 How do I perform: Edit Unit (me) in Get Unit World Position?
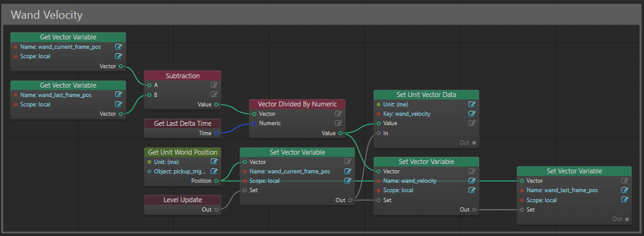[214, 162]
